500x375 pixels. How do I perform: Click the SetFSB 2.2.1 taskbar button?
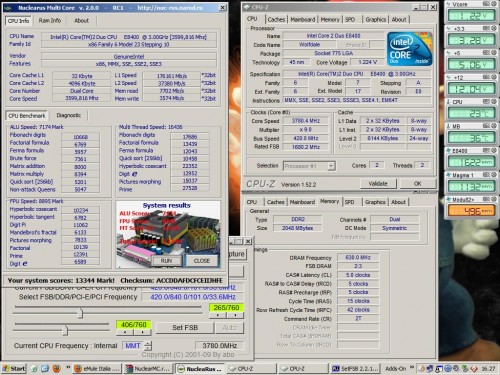(355, 369)
